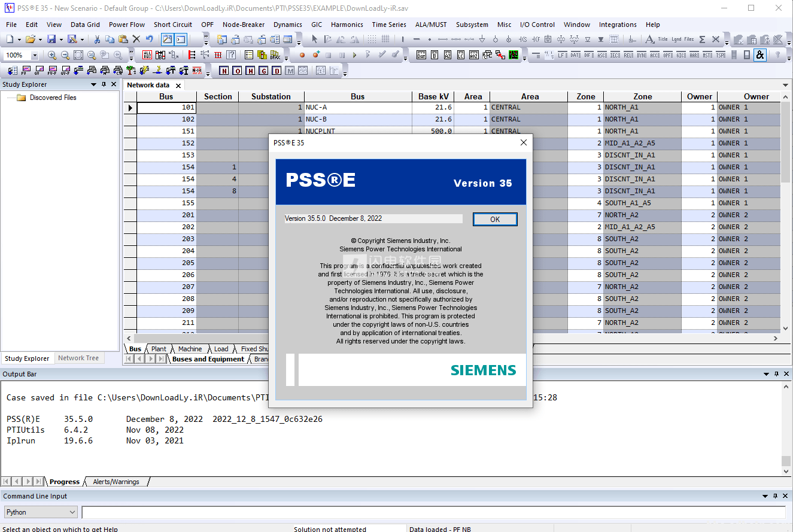Click the Zoom In magnifier icon
Screen dimensions: 793x532
(52, 55)
